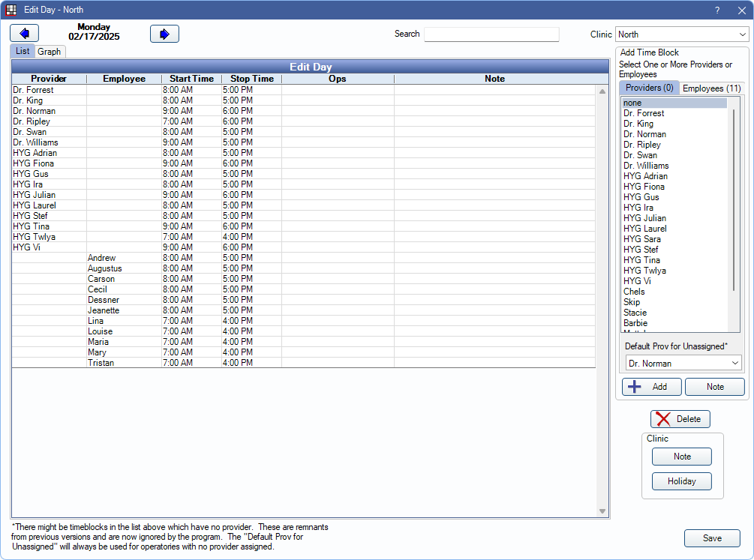754x560 pixels.
Task: Expand Default Prov for Unassigned dropdown
Action: [x=683, y=363]
